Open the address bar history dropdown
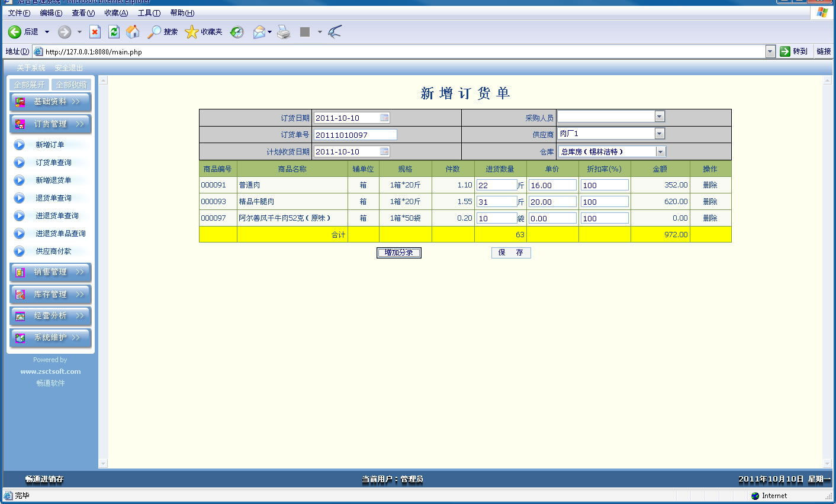 (x=770, y=51)
